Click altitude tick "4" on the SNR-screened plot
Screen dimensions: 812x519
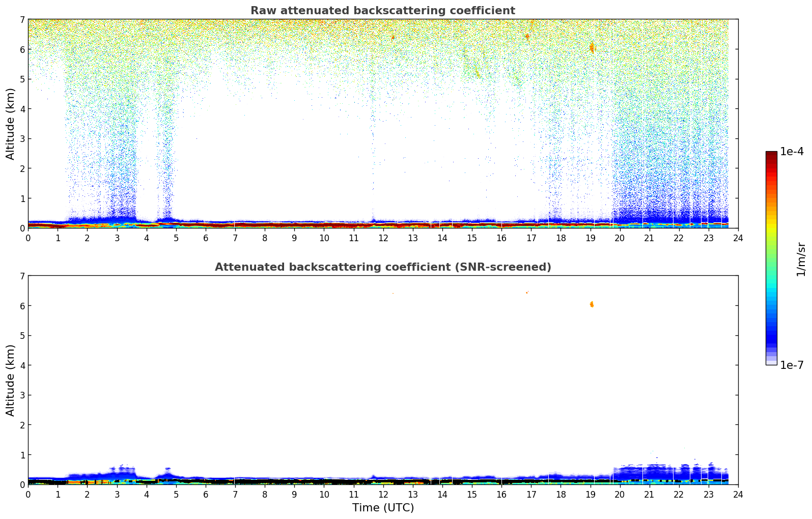point(22,365)
